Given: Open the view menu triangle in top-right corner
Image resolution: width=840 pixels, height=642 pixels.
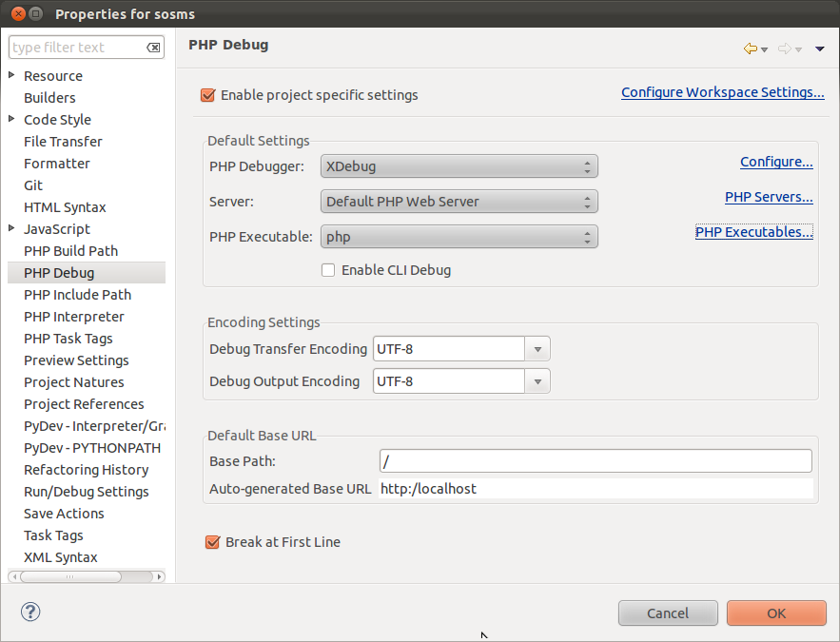Looking at the screenshot, I should click(819, 49).
